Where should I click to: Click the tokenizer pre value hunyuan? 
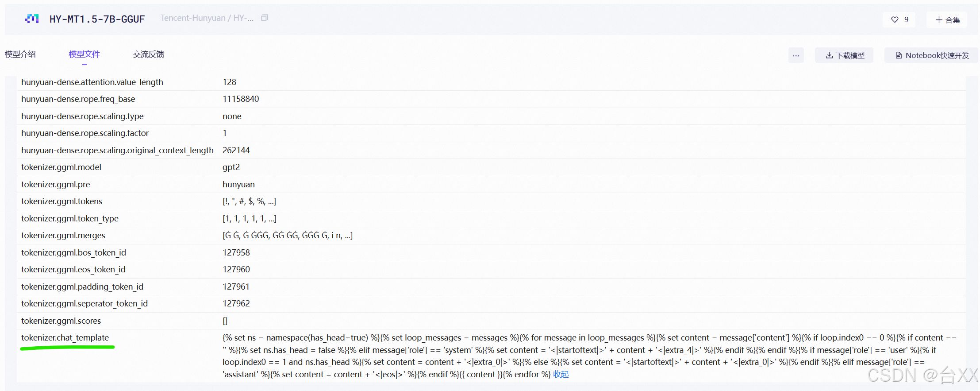tap(238, 184)
